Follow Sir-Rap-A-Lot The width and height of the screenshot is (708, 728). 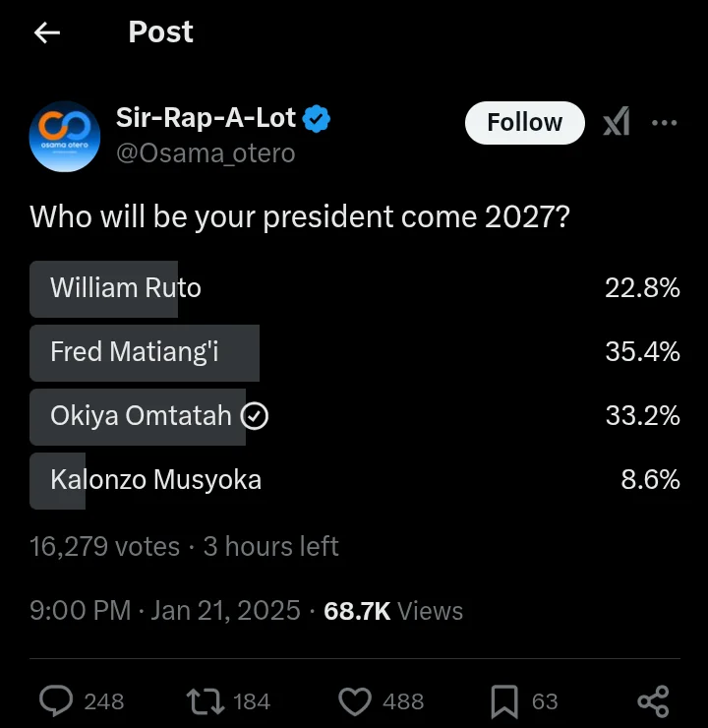pyautogui.click(x=525, y=123)
